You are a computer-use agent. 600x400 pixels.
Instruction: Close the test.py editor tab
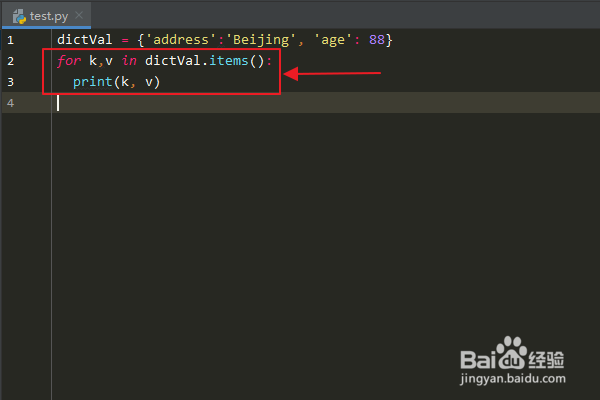[x=79, y=15]
